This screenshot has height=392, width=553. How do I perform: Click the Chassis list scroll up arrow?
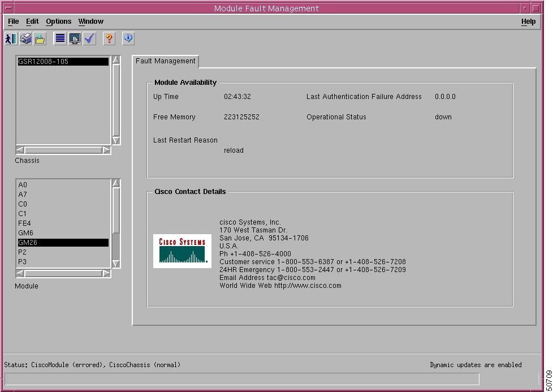(116, 60)
